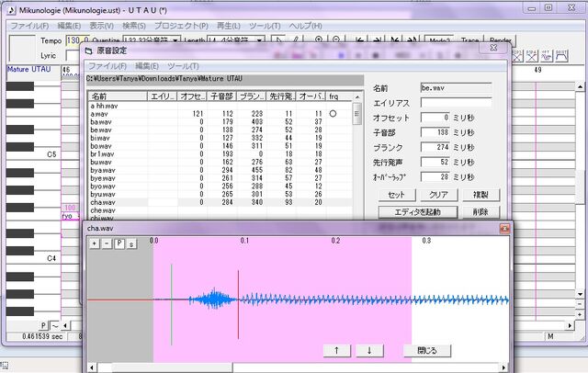This screenshot has height=373, width=588.
Task: Toggle the P button in cha.wav editor
Action: point(119,243)
